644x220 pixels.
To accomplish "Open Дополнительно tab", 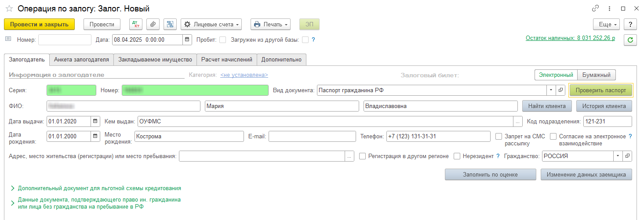I will click(281, 59).
